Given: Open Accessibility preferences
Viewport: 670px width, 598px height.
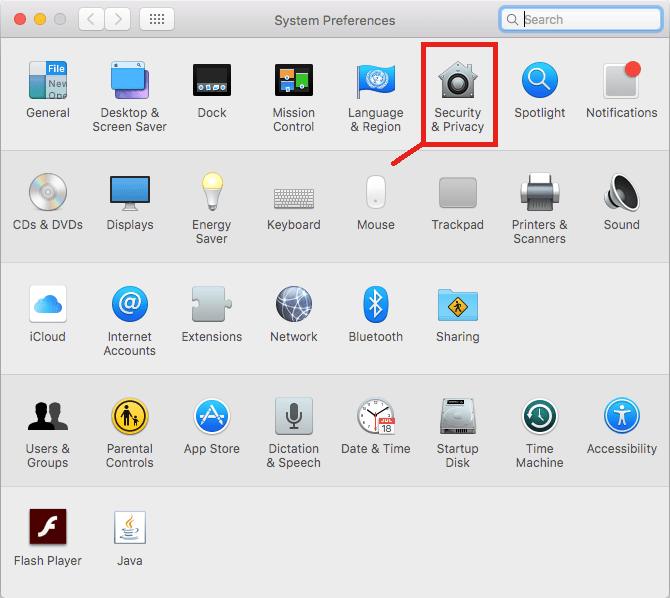Looking at the screenshot, I should coord(621,417).
